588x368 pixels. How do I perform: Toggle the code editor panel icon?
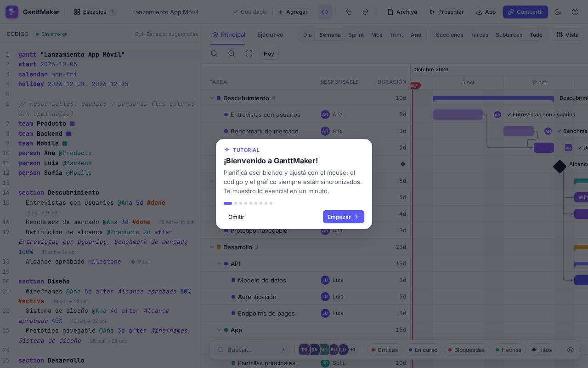[325, 12]
